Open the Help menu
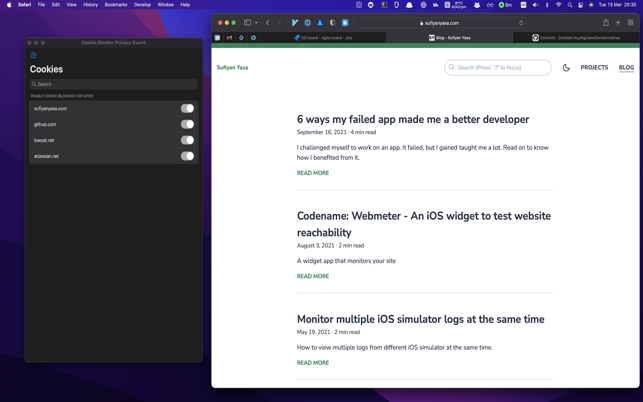The image size is (643, 402). [185, 5]
